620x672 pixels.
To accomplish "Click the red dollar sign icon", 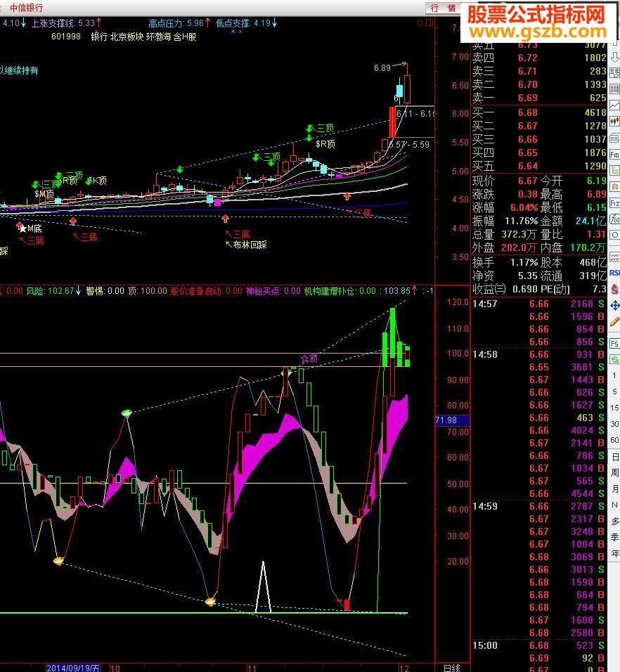I will (615, 289).
